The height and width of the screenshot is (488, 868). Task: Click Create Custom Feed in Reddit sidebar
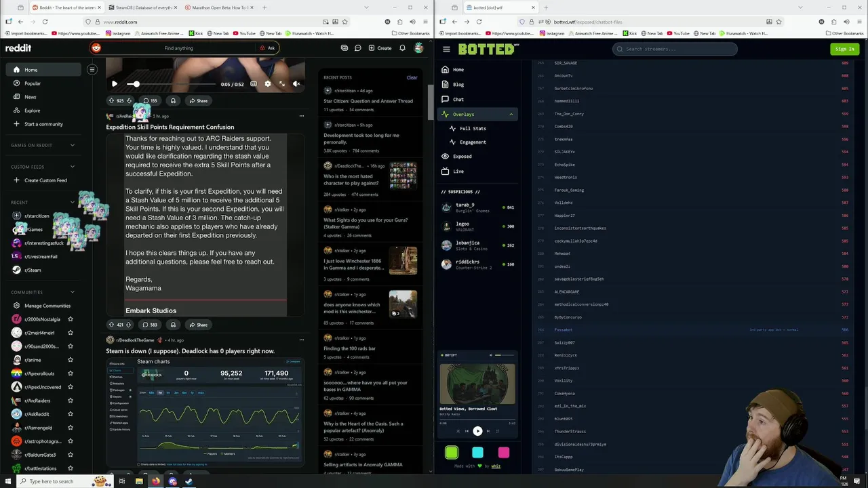click(x=44, y=180)
